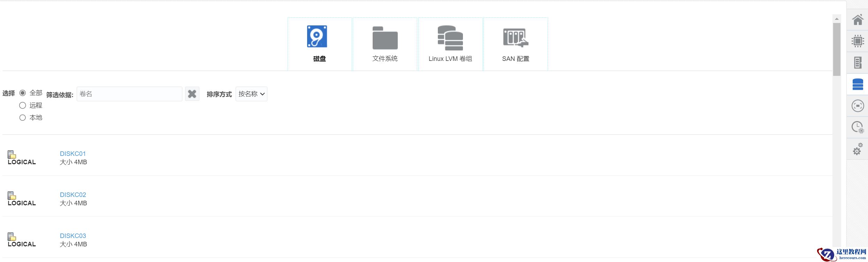Click the 大小 4MB text under DISKC01
Screen dimensions: 868x262
click(74, 162)
